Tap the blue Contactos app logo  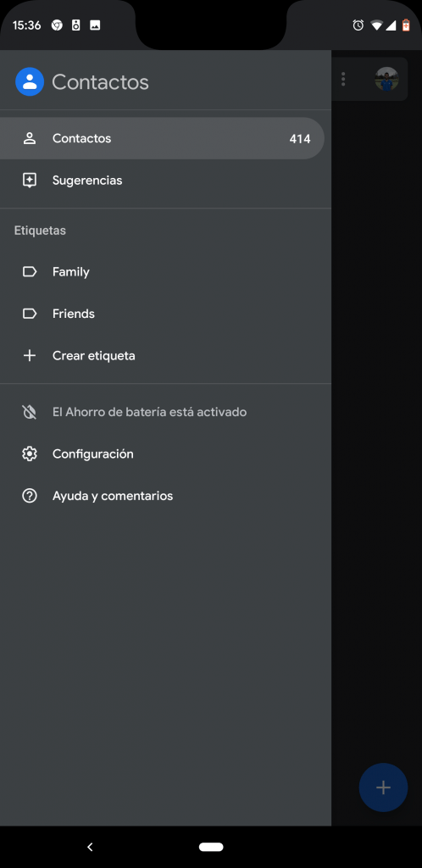[x=30, y=82]
